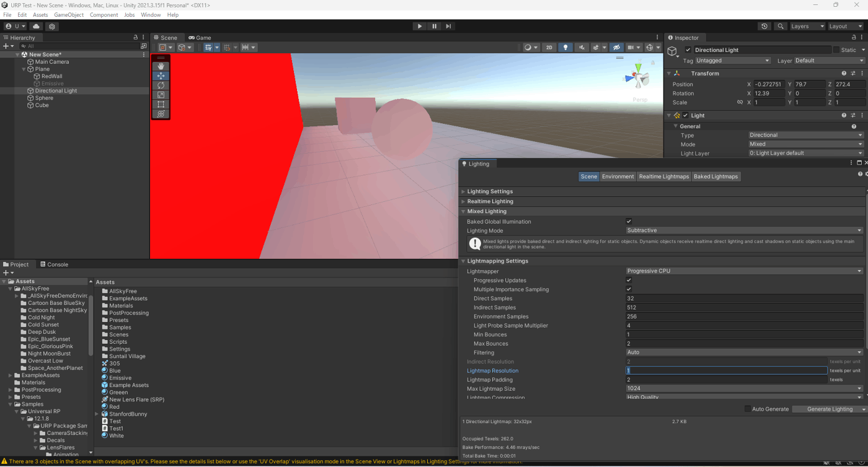868x467 pixels.
Task: Click the global search magnifier icon
Action: pyautogui.click(x=781, y=26)
